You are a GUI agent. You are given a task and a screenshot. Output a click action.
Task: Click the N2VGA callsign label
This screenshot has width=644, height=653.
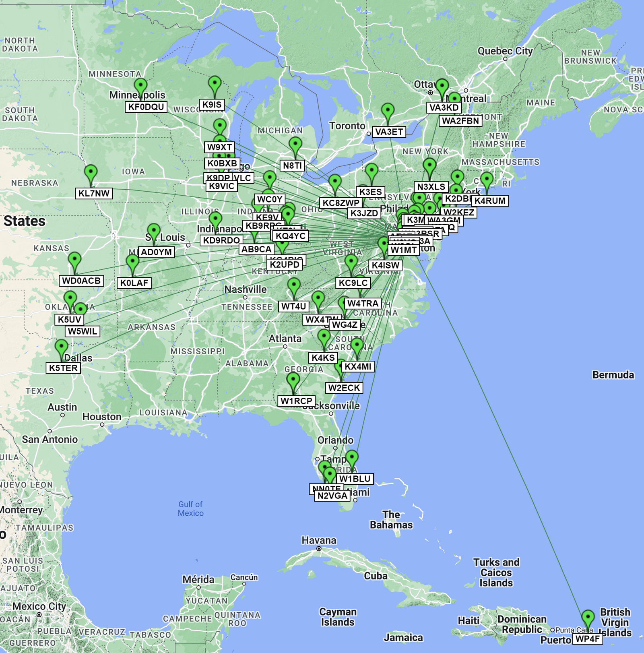click(332, 496)
